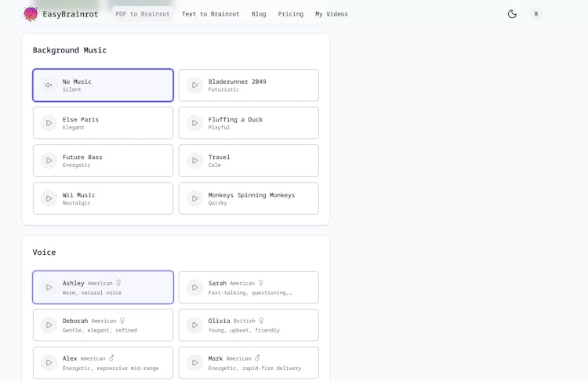Click the muted speaker No Music icon
The height and width of the screenshot is (381, 588).
[49, 85]
